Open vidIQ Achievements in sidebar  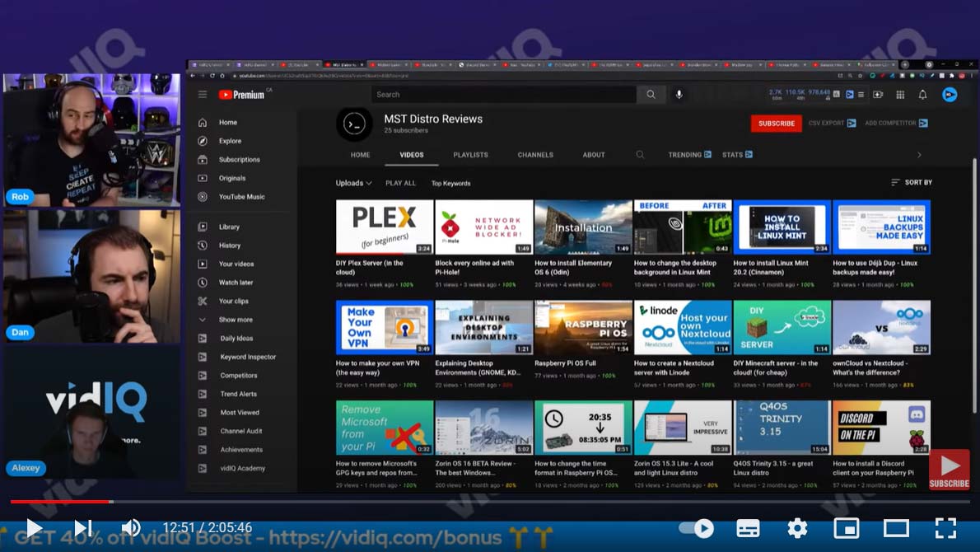pyautogui.click(x=240, y=450)
